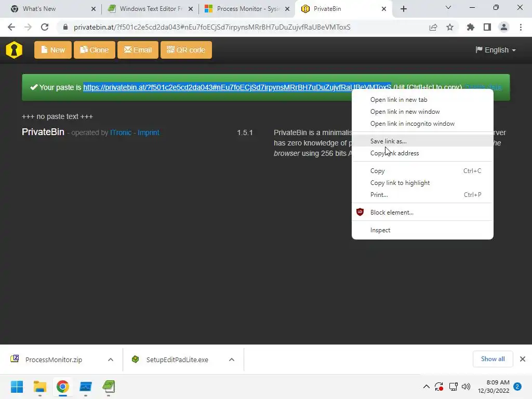Image resolution: width=532 pixels, height=399 pixels.
Task: Expand SetupEditPadLite.exe download options
Action: 232,360
